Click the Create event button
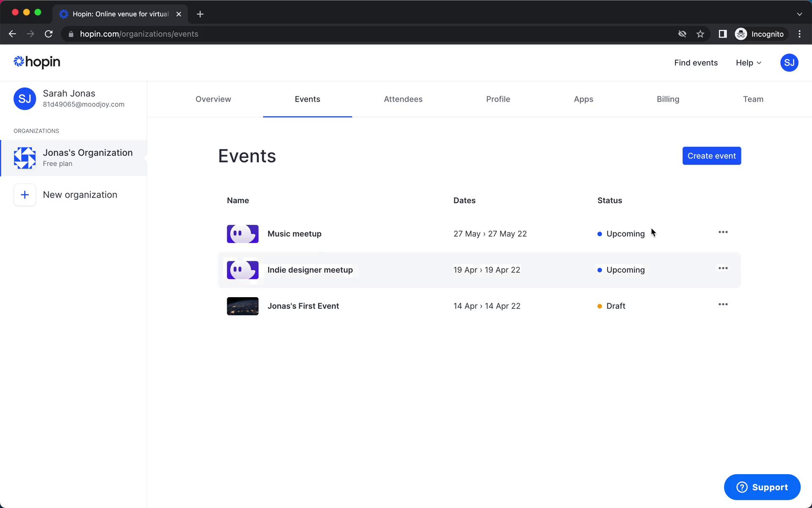This screenshot has width=812, height=508. 711,156
